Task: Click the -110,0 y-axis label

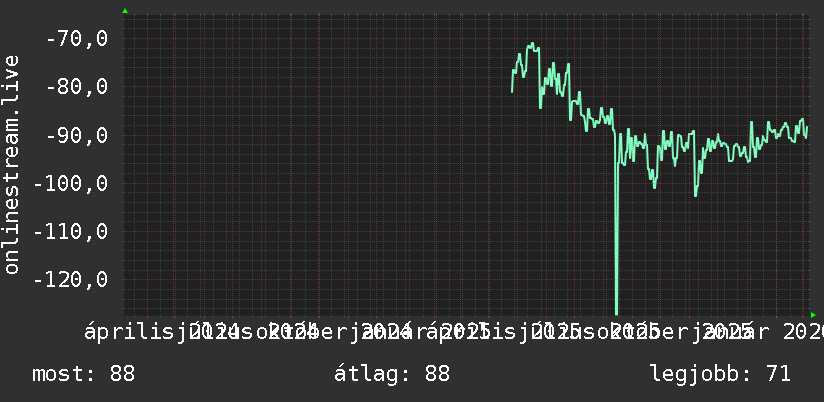Action: pyautogui.click(x=71, y=232)
